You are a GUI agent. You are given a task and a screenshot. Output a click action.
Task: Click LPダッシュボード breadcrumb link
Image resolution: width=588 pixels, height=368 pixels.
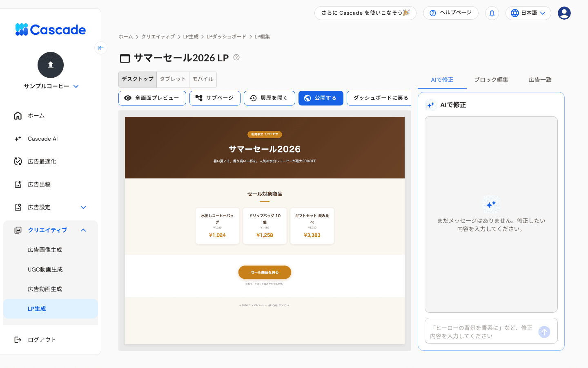tap(227, 37)
